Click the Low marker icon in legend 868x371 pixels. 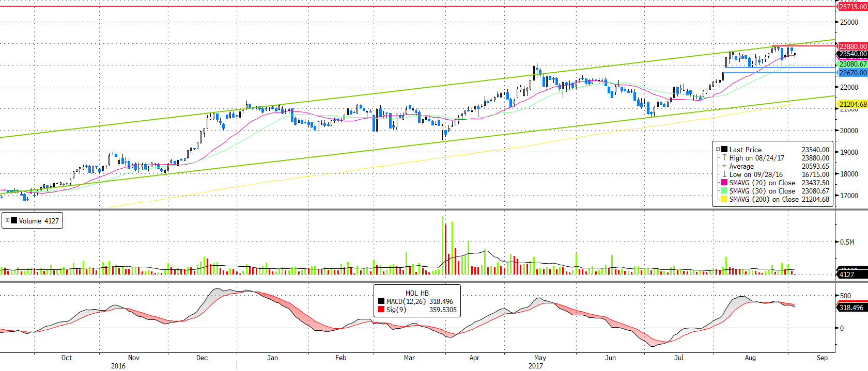coord(724,174)
